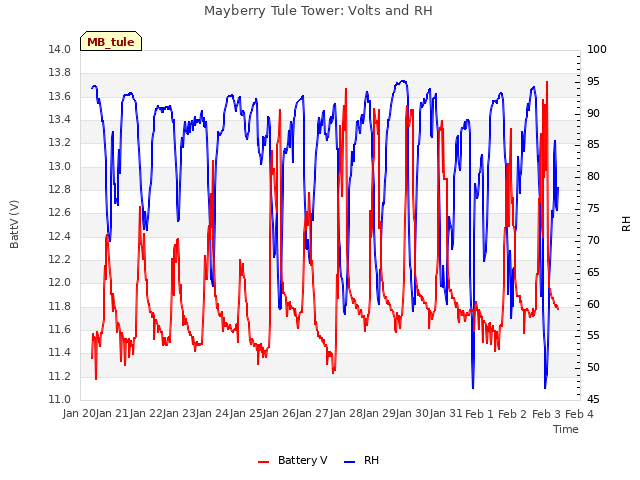The image size is (640, 480).
Task: Click the 55 right axis value
Action: pyautogui.click(x=593, y=336)
